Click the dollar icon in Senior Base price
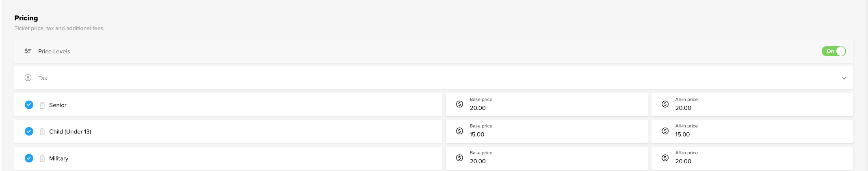This screenshot has height=171, width=868. tap(459, 104)
